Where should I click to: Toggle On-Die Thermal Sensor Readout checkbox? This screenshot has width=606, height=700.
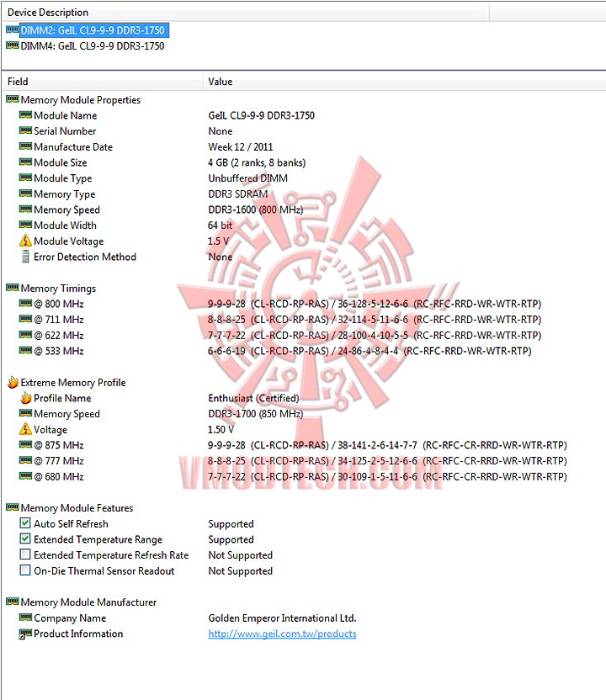25,570
